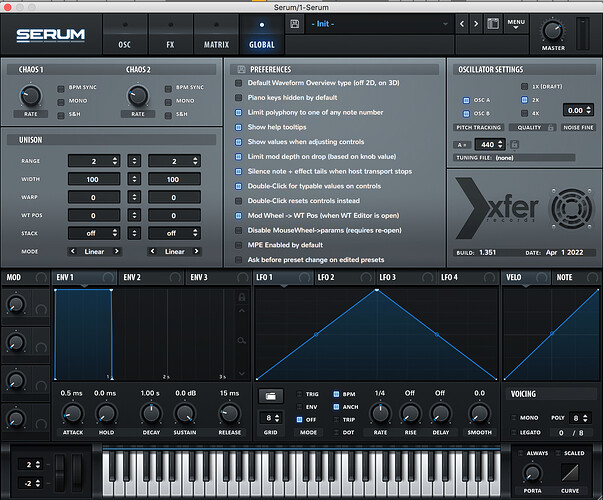This screenshot has height=500, width=603.
Task: Toggle LFO BPM sync option
Action: coord(336,394)
